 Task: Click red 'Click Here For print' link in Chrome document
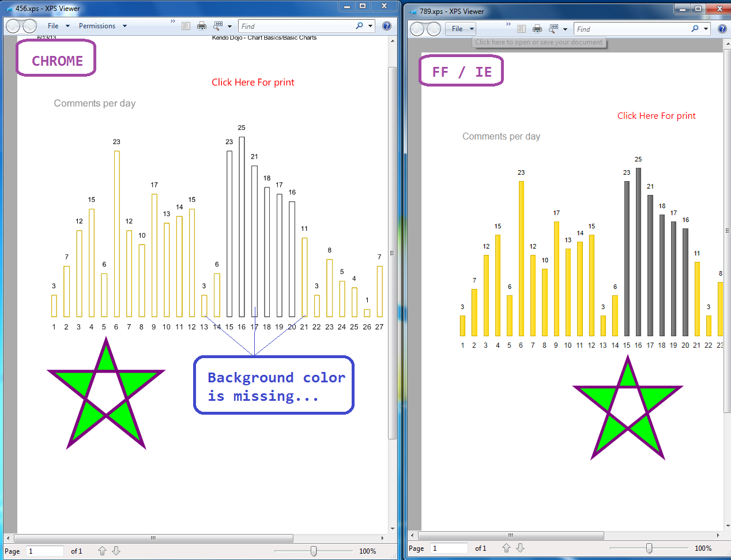pyautogui.click(x=253, y=82)
